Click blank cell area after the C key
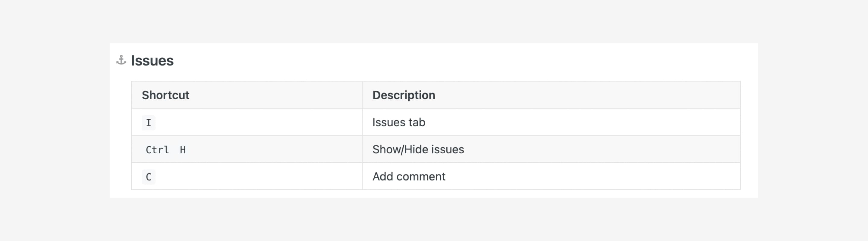The width and height of the screenshot is (868, 241). coord(259,176)
